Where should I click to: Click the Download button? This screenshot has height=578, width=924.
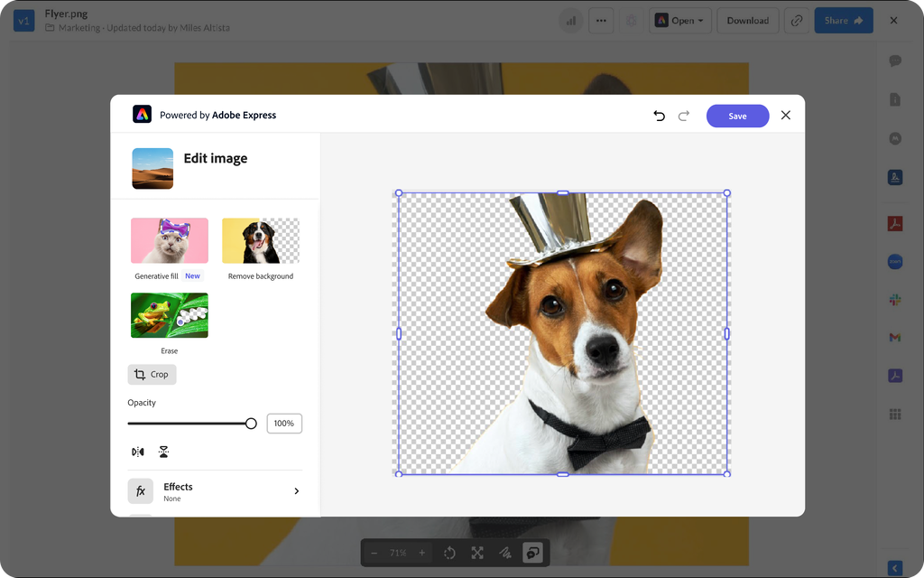tap(747, 21)
